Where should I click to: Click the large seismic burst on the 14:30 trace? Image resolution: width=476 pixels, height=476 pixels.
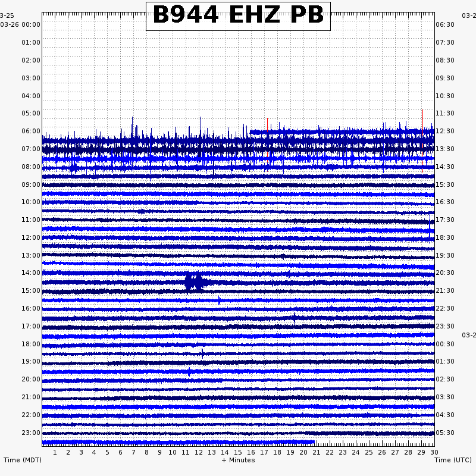pyautogui.click(x=196, y=282)
